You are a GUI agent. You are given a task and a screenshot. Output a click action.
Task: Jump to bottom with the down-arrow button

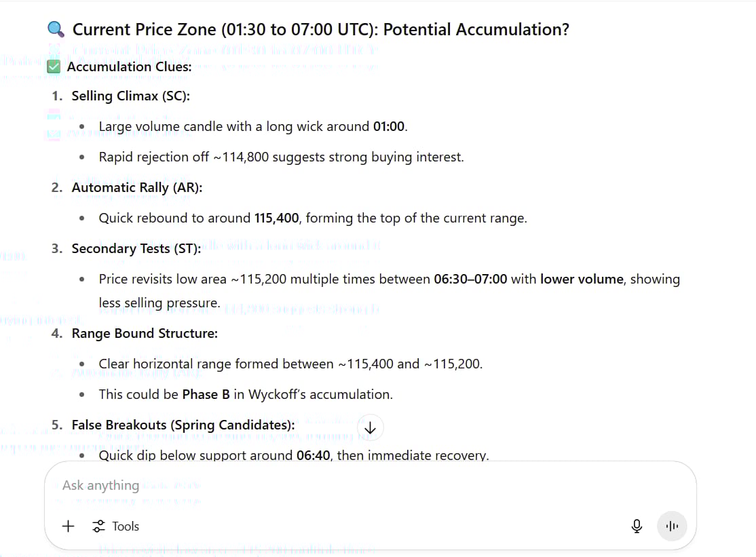coord(371,428)
